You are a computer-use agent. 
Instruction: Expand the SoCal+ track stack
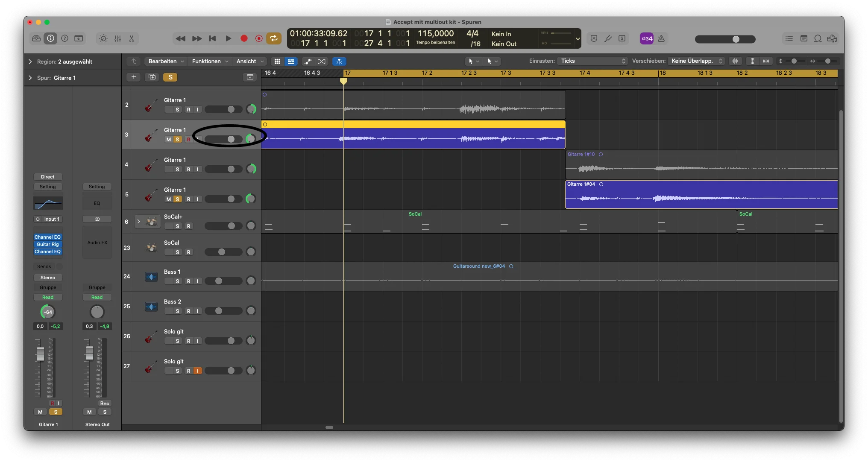click(x=138, y=221)
